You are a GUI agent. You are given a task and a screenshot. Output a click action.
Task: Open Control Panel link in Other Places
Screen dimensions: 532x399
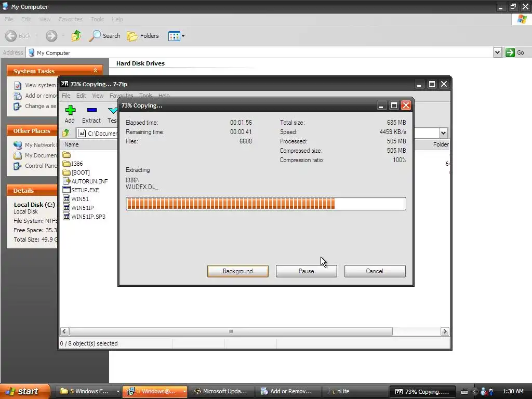(35, 166)
